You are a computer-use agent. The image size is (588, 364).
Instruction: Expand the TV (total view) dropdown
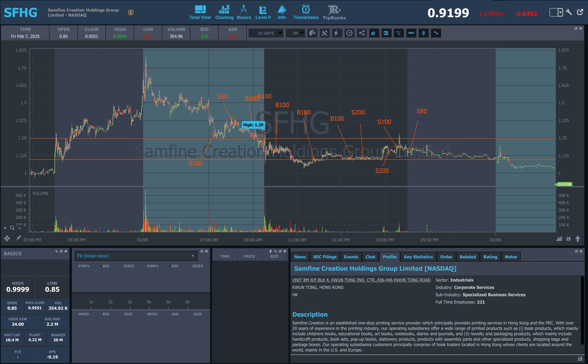pos(136,256)
